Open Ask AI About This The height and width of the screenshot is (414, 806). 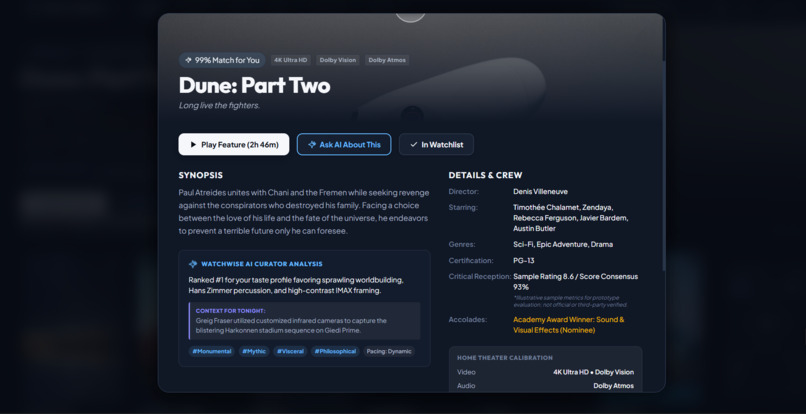coord(344,145)
